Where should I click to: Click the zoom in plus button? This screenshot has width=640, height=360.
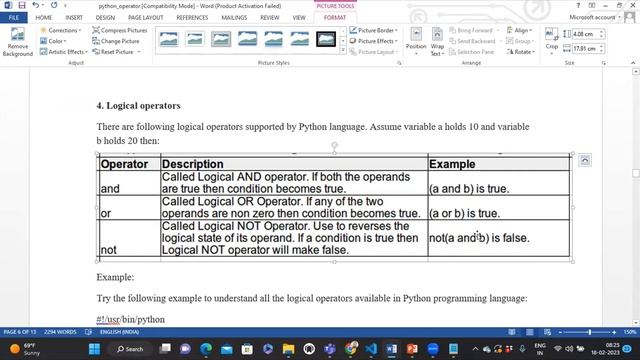coord(613,332)
